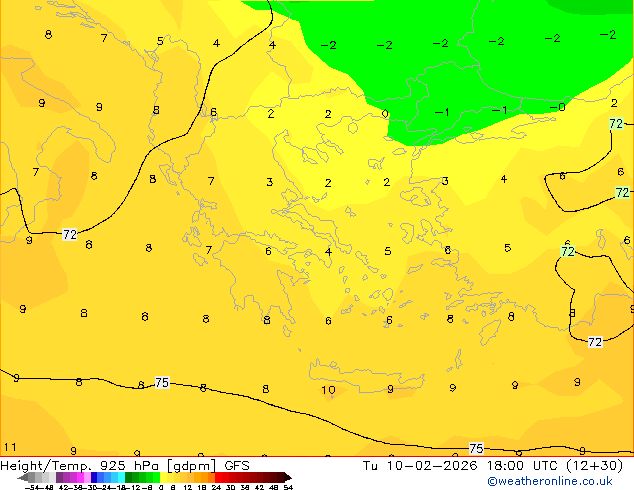Click the dark maroon right arrow of color scale
Image resolution: width=634 pixels, height=490 pixels.
pyautogui.click(x=288, y=477)
